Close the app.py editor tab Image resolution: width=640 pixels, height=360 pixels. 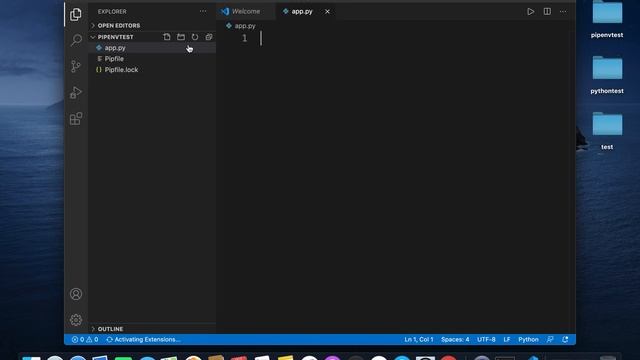point(327,11)
